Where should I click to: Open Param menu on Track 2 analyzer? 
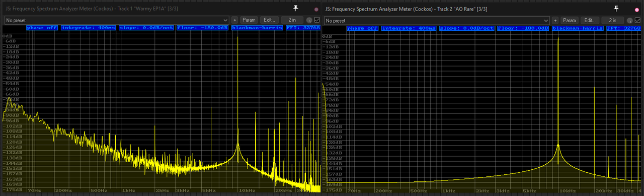click(x=569, y=20)
